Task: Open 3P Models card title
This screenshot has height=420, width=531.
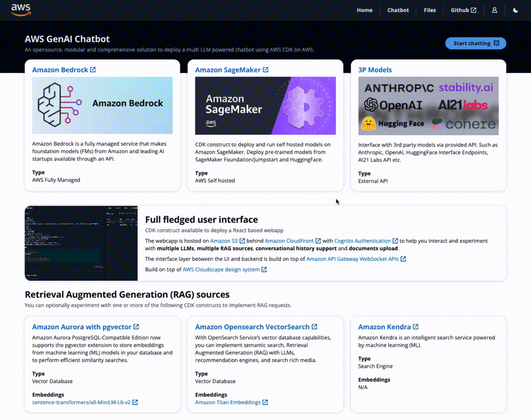Action: pyautogui.click(x=375, y=70)
